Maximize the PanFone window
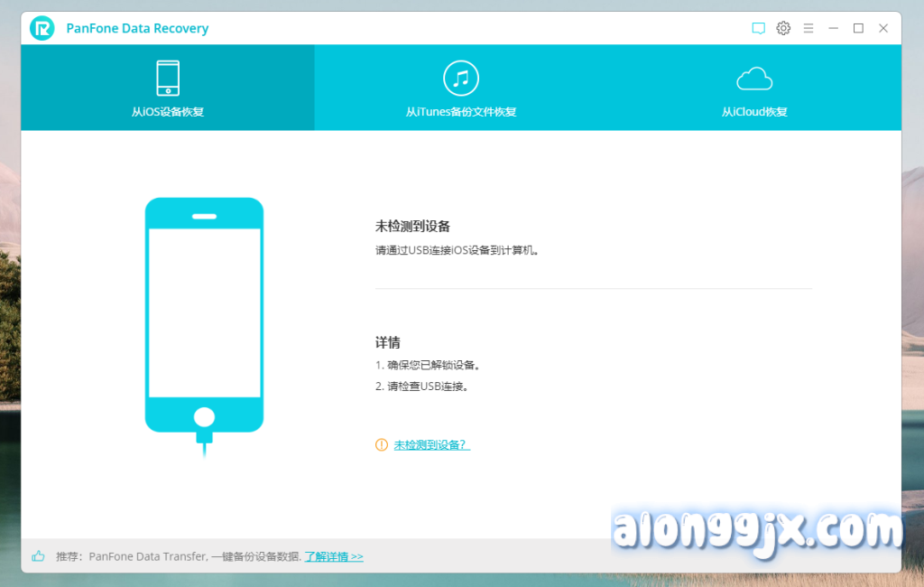924x587 pixels. pyautogui.click(x=858, y=28)
